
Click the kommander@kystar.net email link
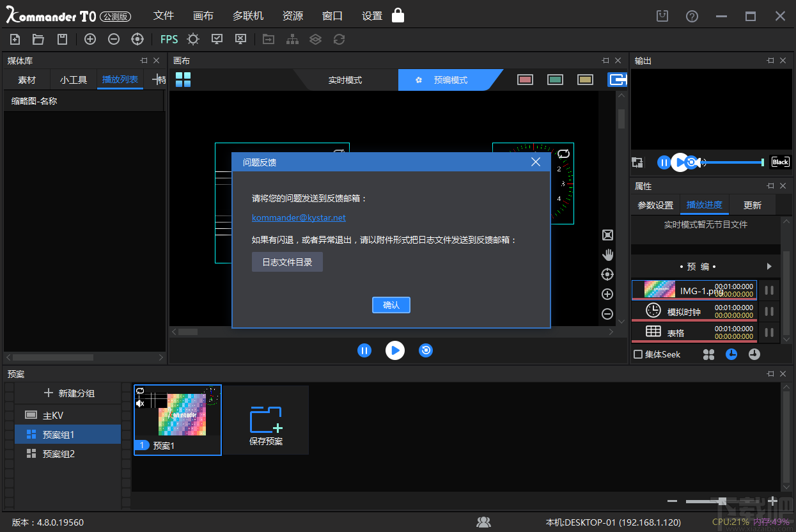tap(298, 217)
